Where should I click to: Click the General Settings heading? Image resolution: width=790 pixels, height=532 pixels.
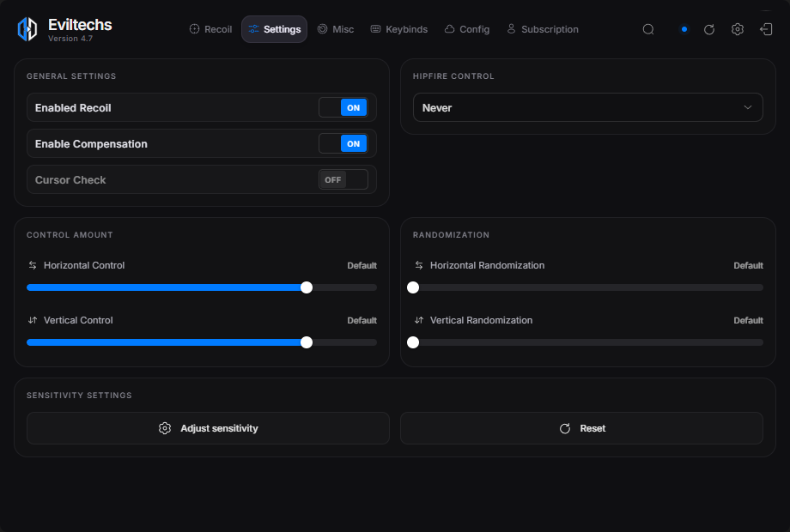click(71, 76)
